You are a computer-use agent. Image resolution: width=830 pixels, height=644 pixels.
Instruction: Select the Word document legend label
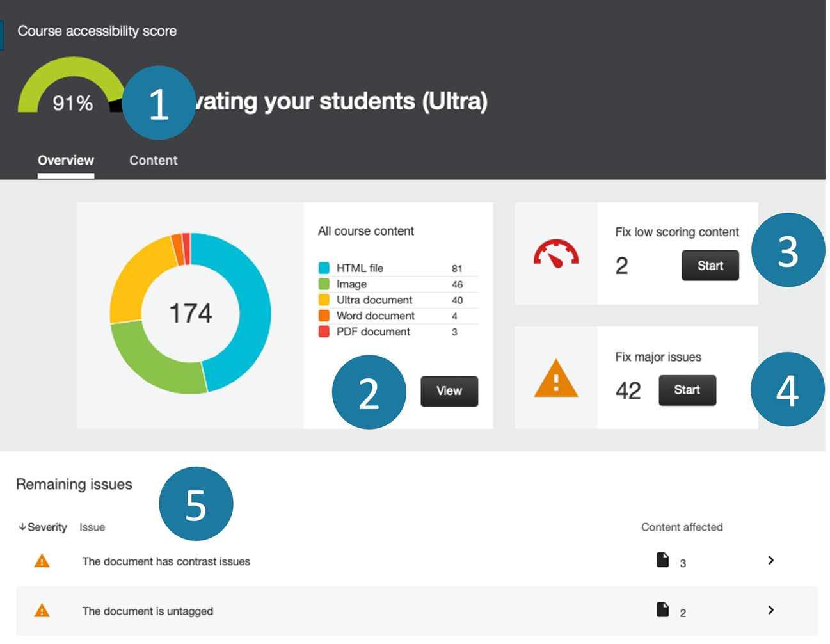[x=376, y=316]
